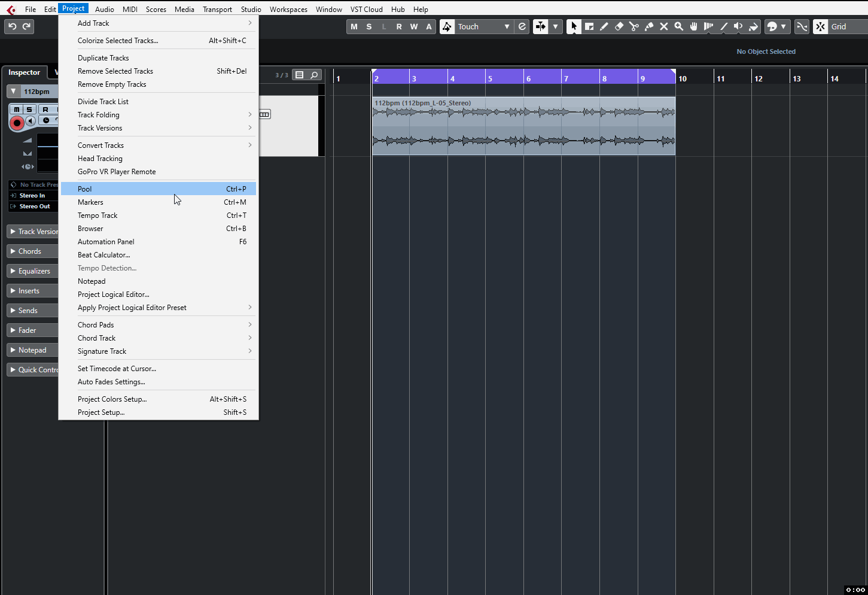Select the Mute X tool

point(664,26)
